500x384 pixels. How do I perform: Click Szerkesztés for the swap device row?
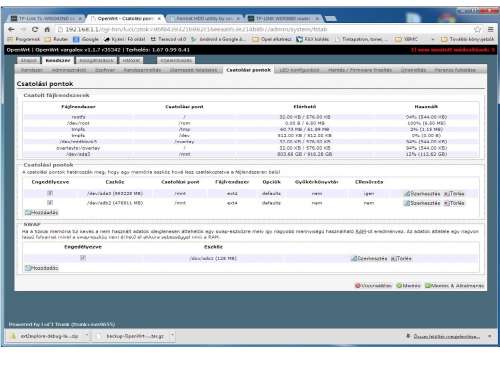tap(369, 259)
